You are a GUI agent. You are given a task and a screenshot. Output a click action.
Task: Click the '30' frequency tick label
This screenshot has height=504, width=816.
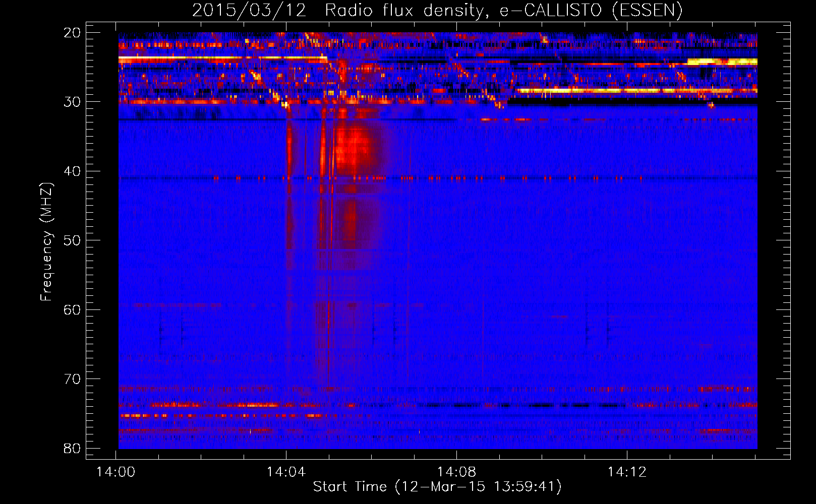click(x=72, y=102)
